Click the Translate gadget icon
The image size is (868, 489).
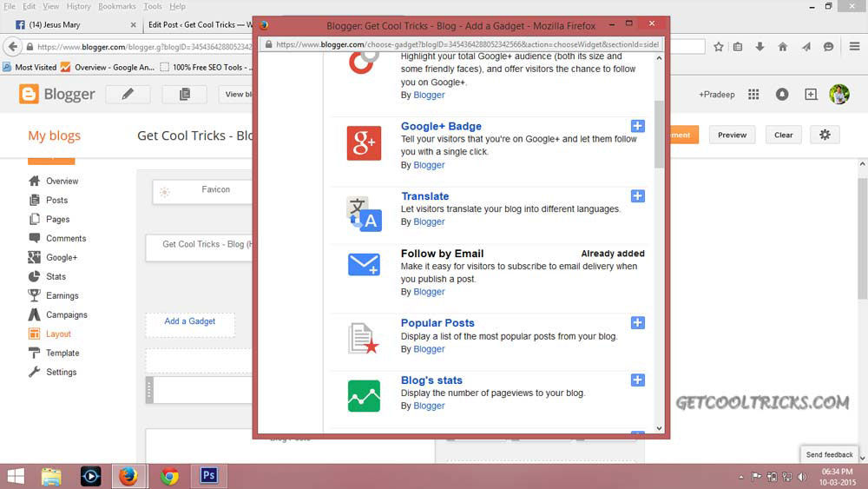pyautogui.click(x=364, y=214)
